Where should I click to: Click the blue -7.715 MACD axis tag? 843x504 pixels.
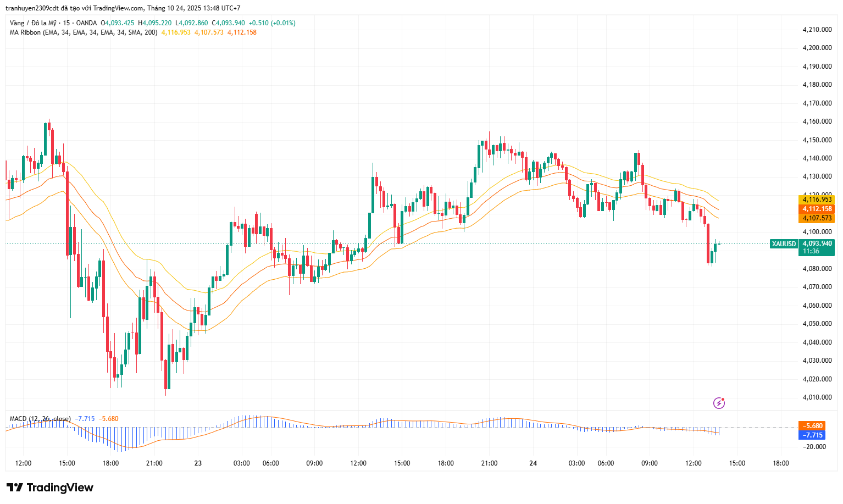click(812, 435)
